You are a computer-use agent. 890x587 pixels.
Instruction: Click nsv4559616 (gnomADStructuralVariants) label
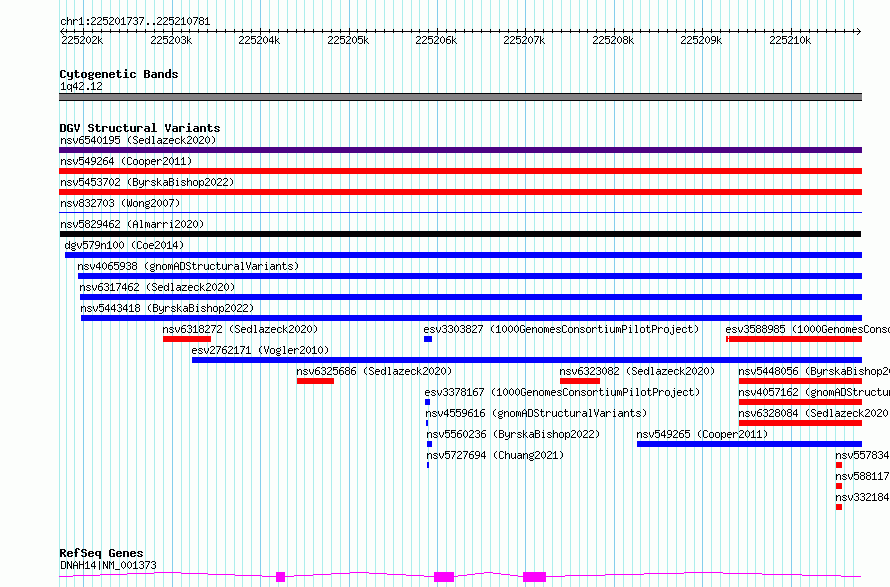(536, 413)
